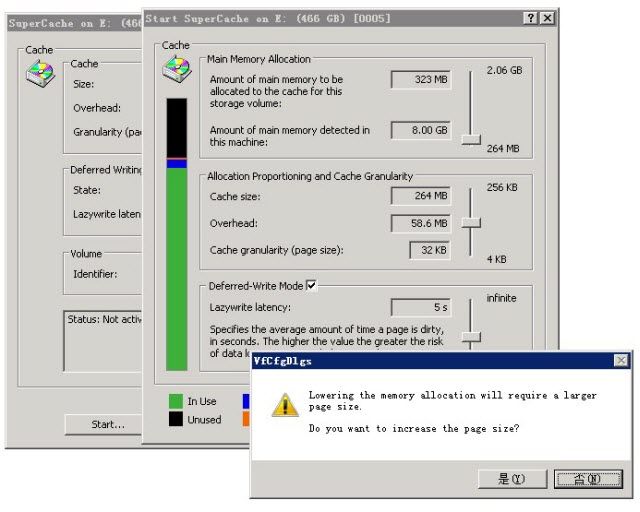The width and height of the screenshot is (640, 512).
Task: Click the green In Use legend swatch
Action: pos(176,401)
